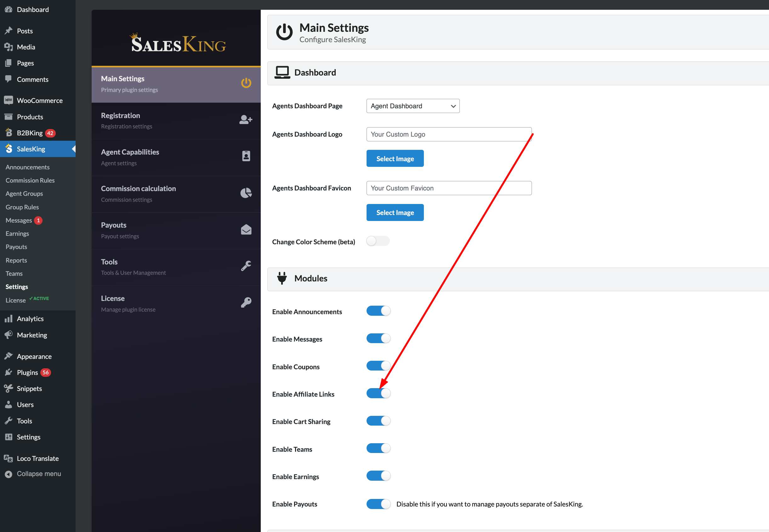Click the Payouts link in SalesKing submenu
The width and height of the screenshot is (769, 532).
tap(16, 247)
